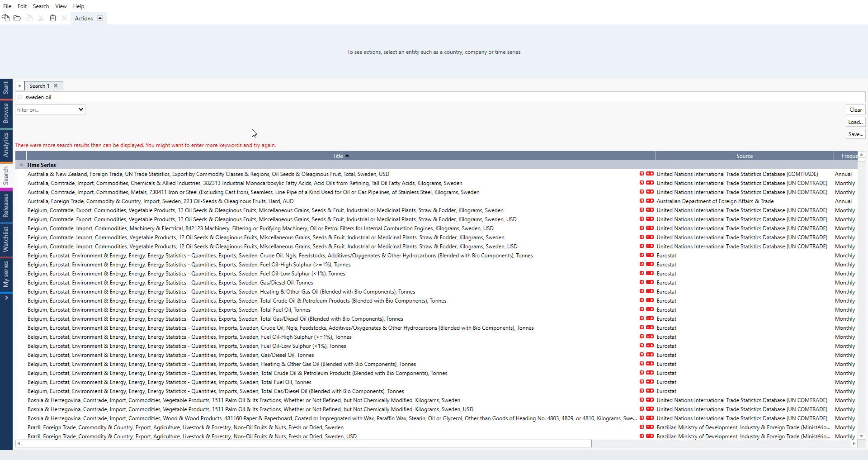Viewport: 868px width, 460px height.
Task: Click the horizontal scrollbar left arrow
Action: (x=19, y=444)
